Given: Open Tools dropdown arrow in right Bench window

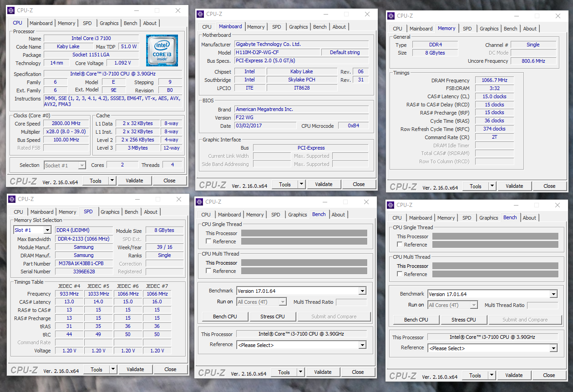Looking at the screenshot, I should [492, 375].
